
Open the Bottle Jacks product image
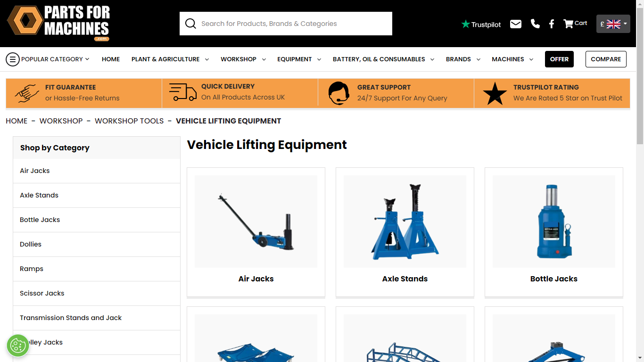(x=554, y=222)
